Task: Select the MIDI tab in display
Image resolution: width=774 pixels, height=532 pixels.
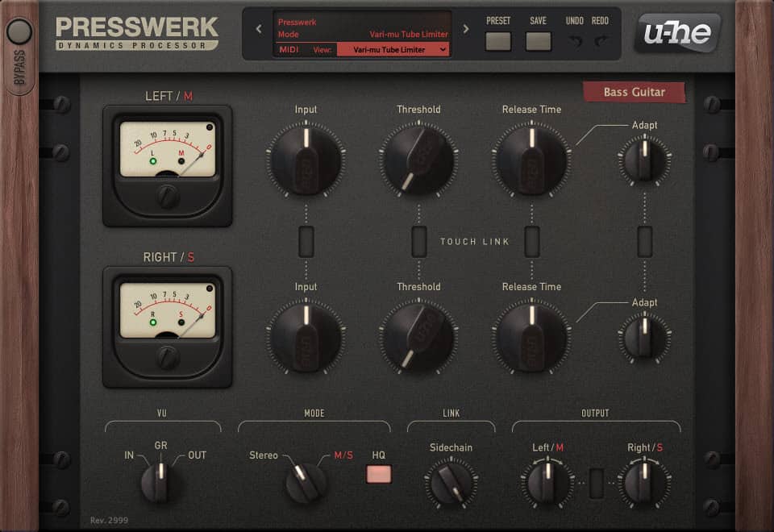Action: click(289, 49)
